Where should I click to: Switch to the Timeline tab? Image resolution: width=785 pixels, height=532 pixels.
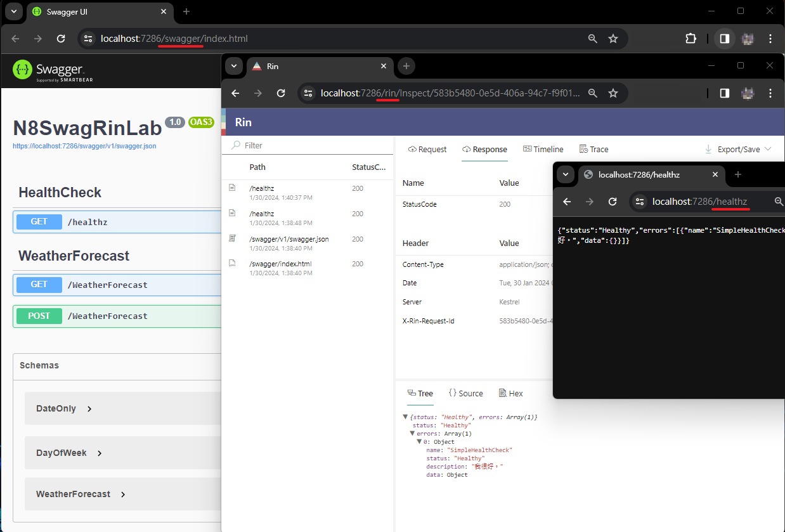pyautogui.click(x=543, y=149)
